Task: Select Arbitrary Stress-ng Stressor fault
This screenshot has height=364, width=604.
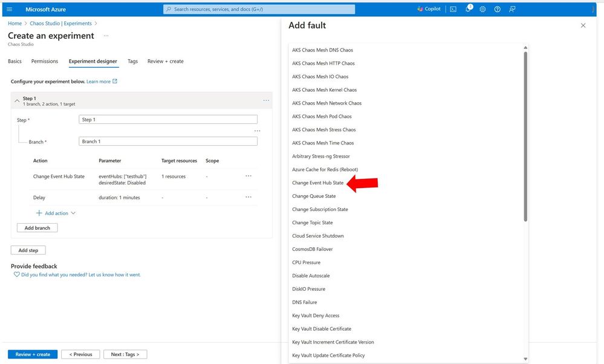Action: point(321,157)
